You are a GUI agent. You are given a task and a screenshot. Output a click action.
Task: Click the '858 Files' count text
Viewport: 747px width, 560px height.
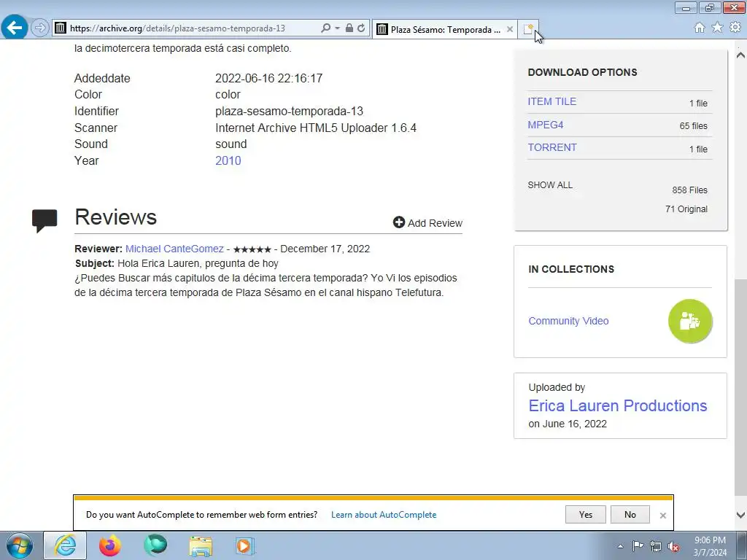(x=690, y=190)
